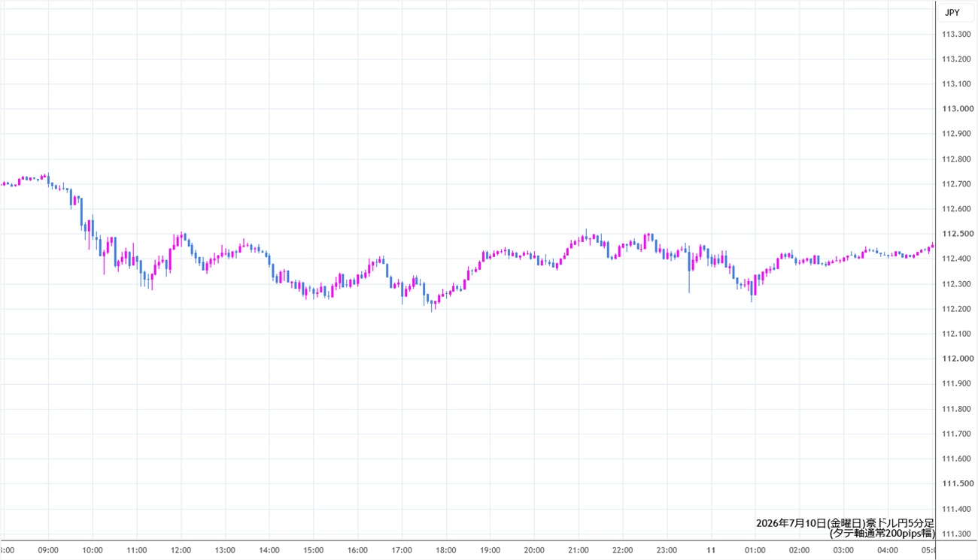Click the 03:00 time axis label

843,550
